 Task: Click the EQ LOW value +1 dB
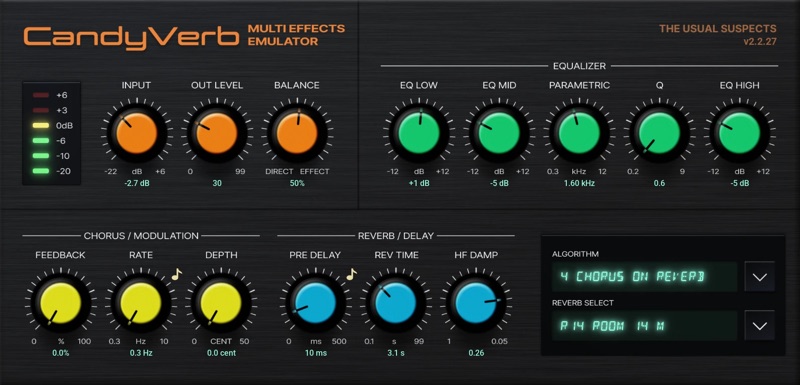point(419,183)
